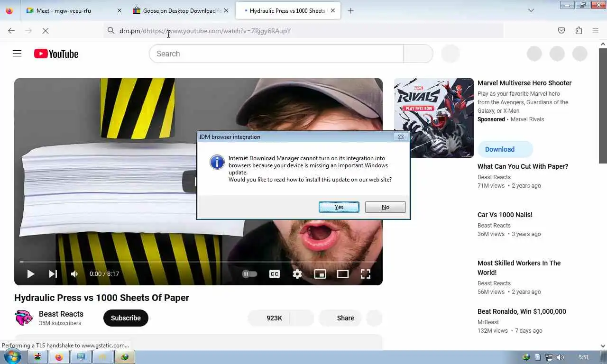The image size is (607, 364).
Task: Subscribe to Beast Reacts
Action: click(126, 318)
